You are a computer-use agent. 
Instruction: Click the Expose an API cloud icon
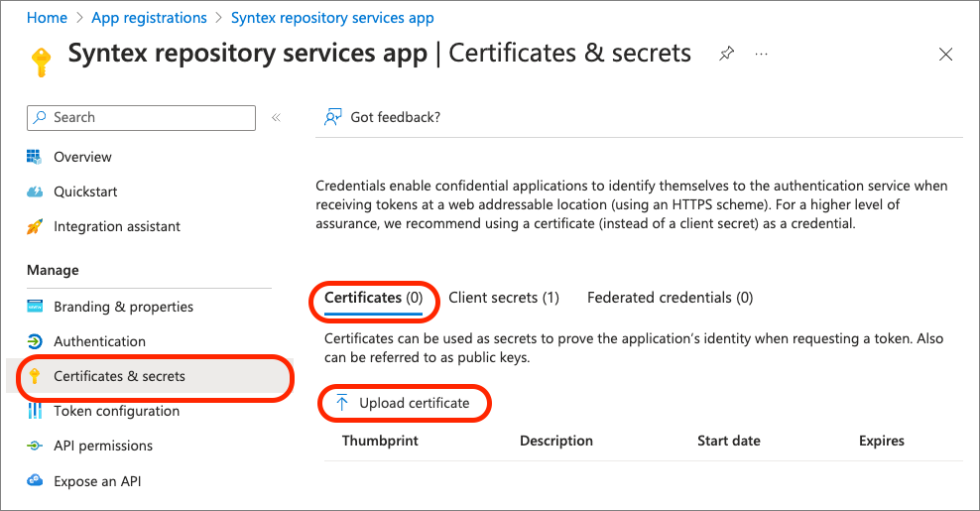[35, 480]
